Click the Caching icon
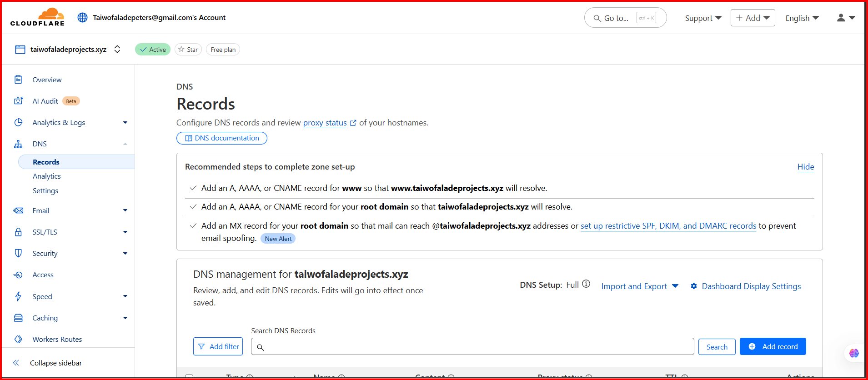Viewport: 868px width, 380px height. (18, 318)
